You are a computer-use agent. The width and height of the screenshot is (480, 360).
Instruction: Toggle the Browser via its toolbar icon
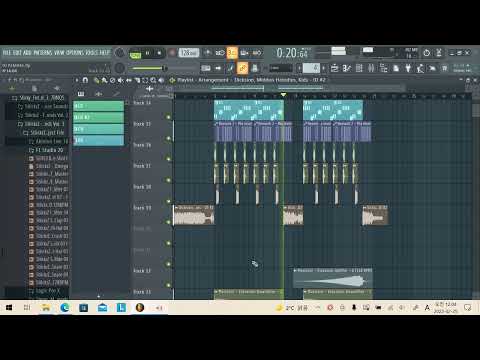384,68
